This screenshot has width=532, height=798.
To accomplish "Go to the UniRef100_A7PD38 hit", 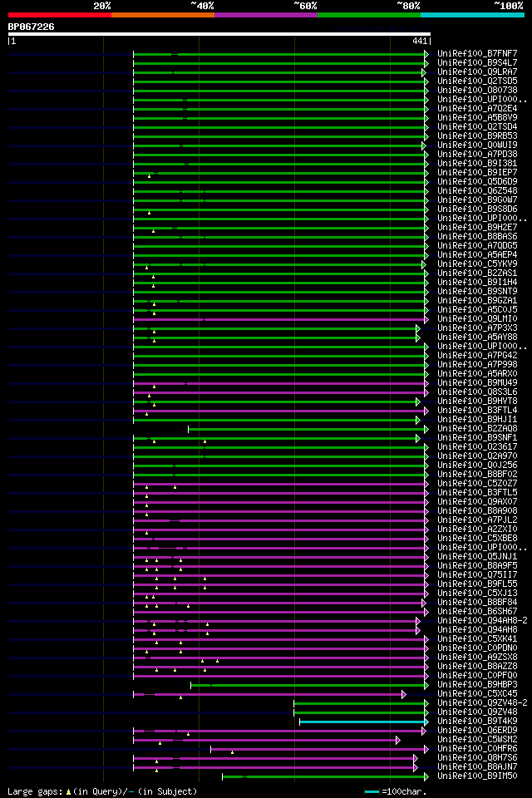I will [x=477, y=155].
